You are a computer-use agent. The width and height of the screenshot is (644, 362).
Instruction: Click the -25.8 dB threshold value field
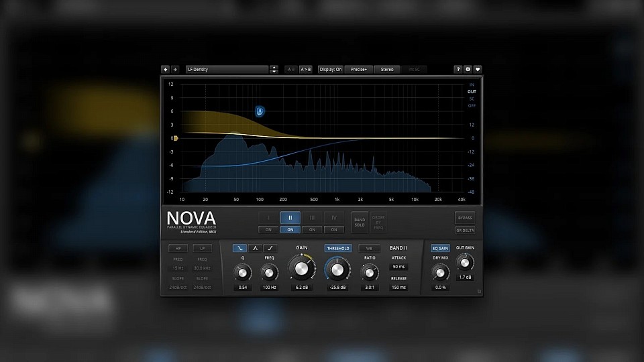pos(337,288)
